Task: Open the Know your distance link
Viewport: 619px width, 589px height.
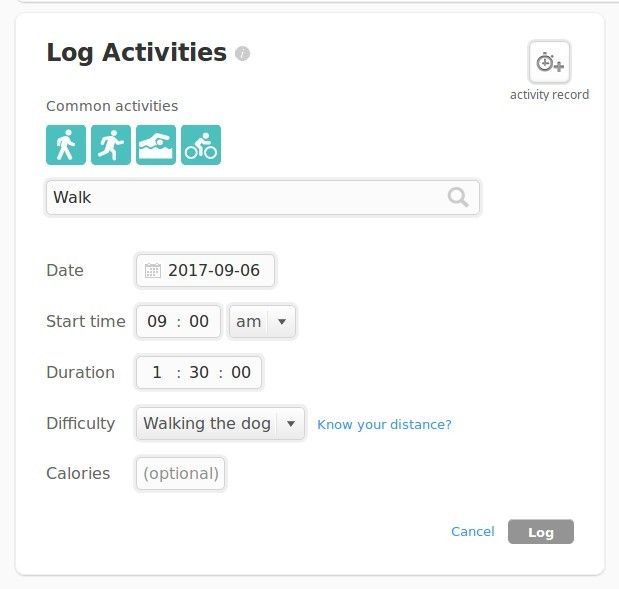Action: click(x=384, y=425)
